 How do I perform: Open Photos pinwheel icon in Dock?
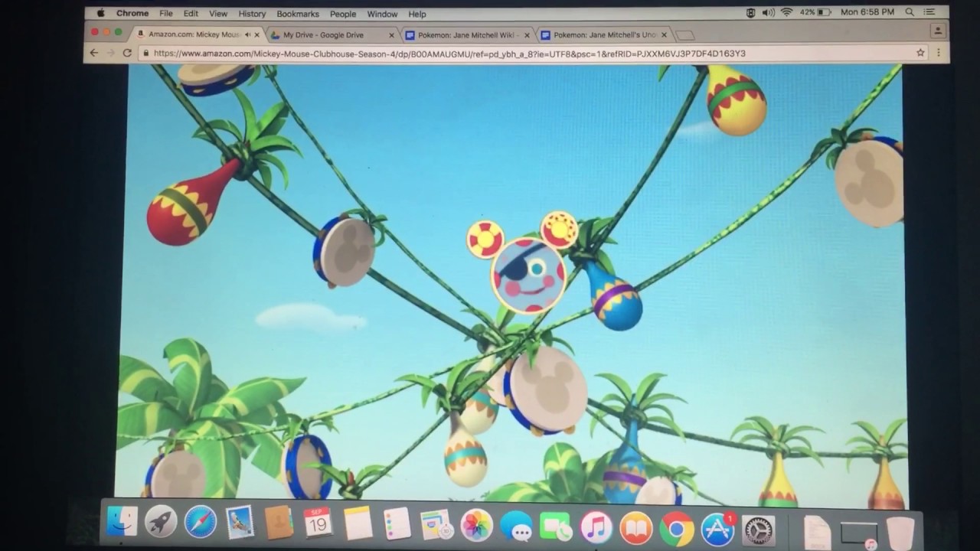pos(476,527)
